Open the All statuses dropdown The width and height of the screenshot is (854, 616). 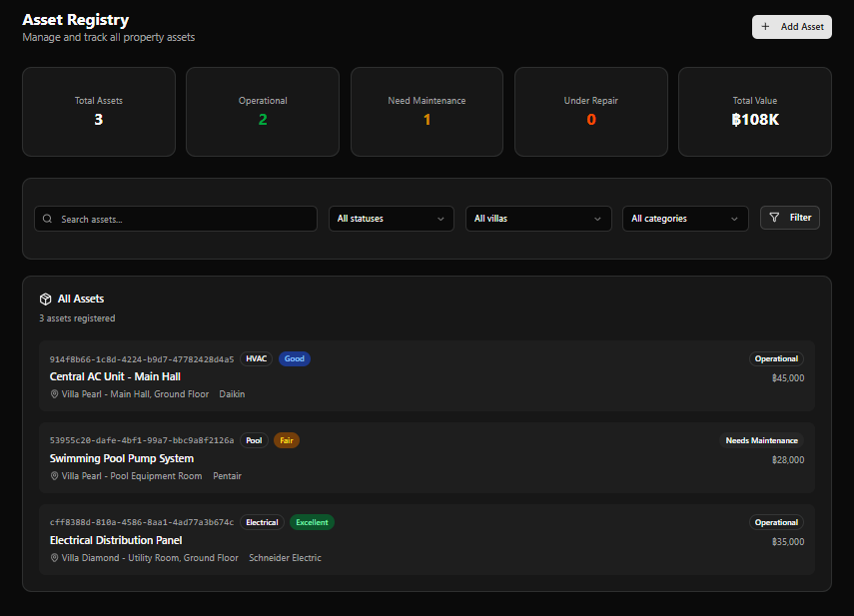[x=392, y=219]
